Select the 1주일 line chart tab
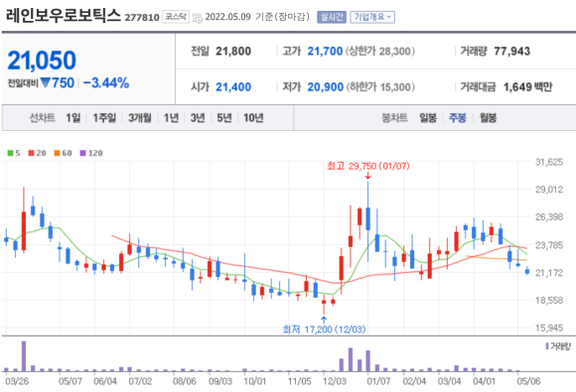Viewport: 576px width, 392px height. pos(104,118)
